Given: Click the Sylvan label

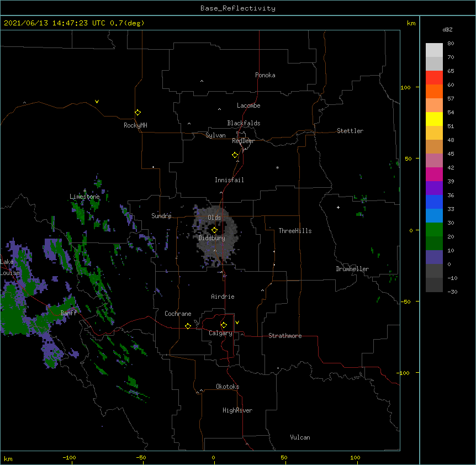Looking at the screenshot, I should pyautogui.click(x=215, y=135).
